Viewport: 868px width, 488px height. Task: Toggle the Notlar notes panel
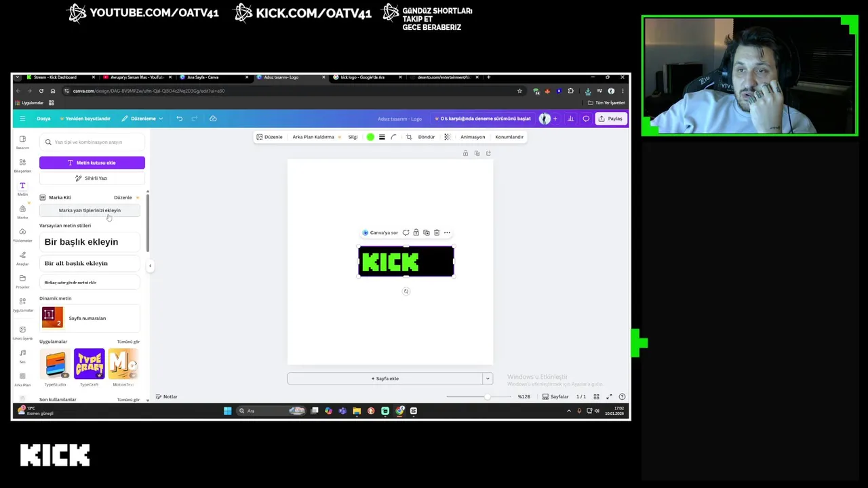click(x=166, y=396)
